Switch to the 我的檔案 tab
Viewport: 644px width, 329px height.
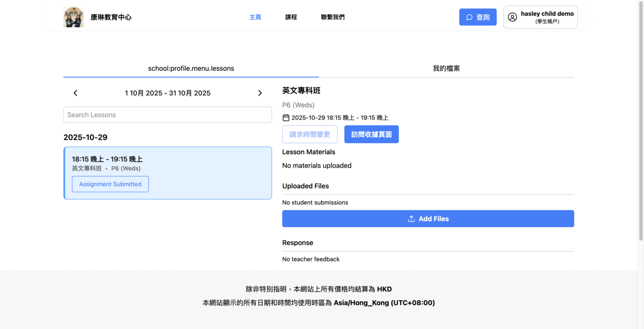446,68
